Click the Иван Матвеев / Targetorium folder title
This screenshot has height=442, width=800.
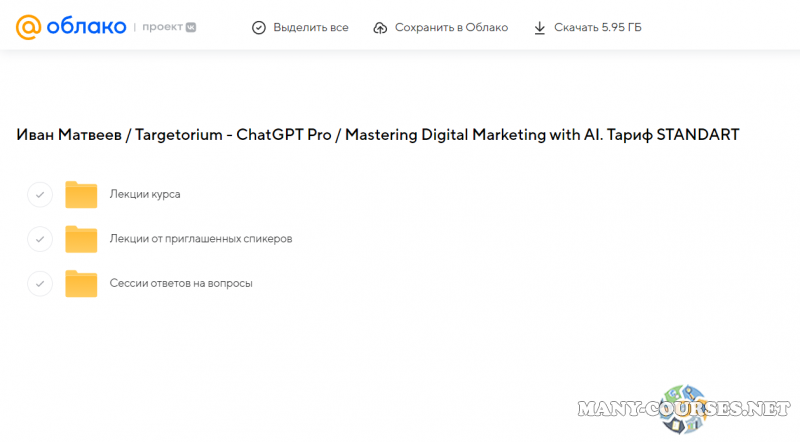point(378,135)
